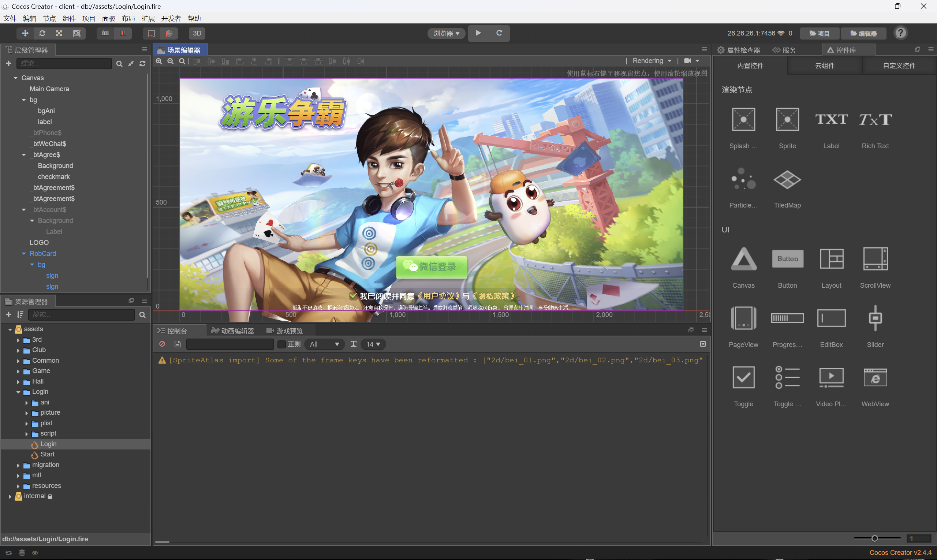Click the Sprite widget icon
Viewport: 937px width, 560px height.
click(787, 119)
